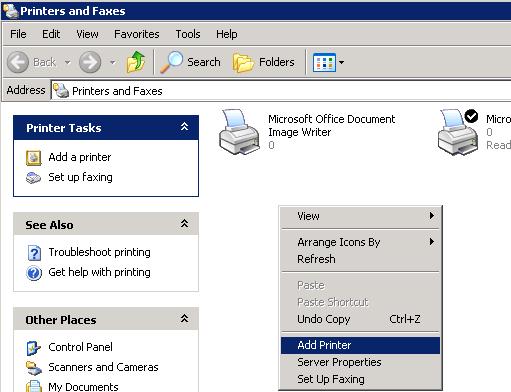Viewport: 511px width, 392px height.
Task: Click the Add a printer task icon
Action: [34, 158]
